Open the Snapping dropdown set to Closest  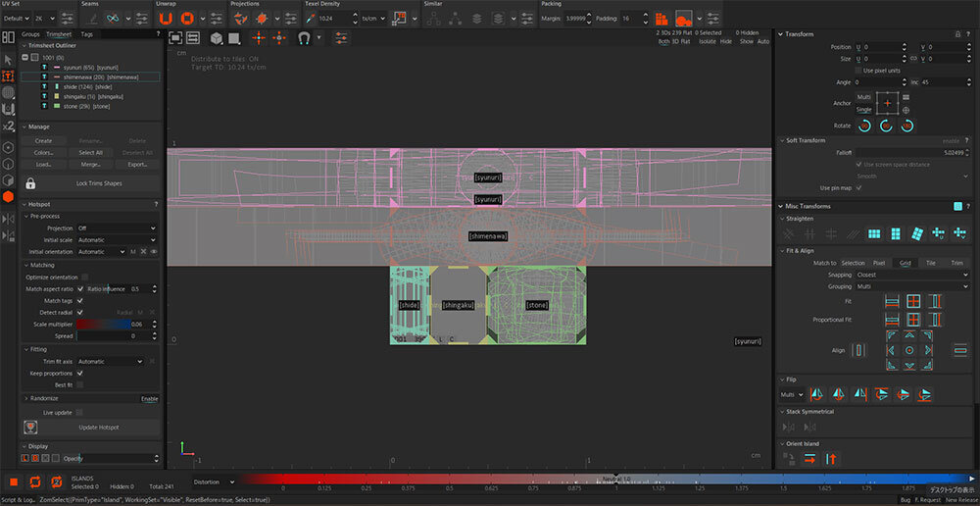click(x=911, y=275)
